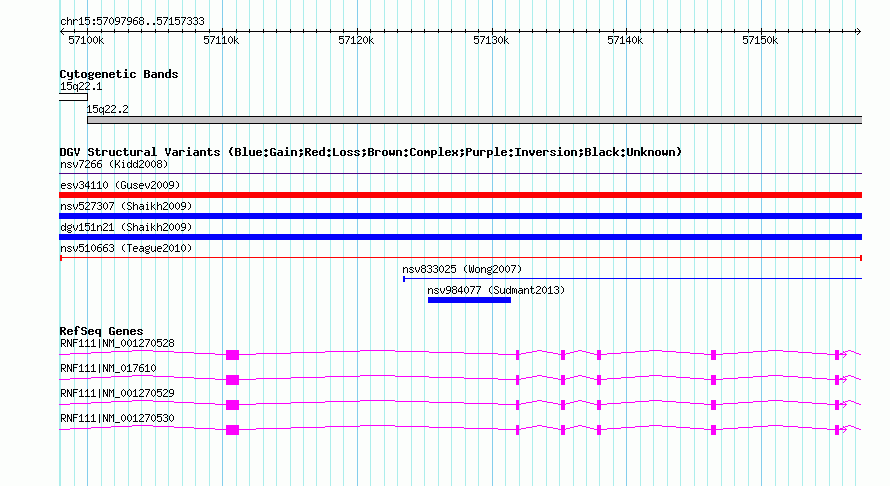Image resolution: width=890 pixels, height=486 pixels.
Task: Click the large exon of RNF111|NM_001270530
Action: pos(232,430)
